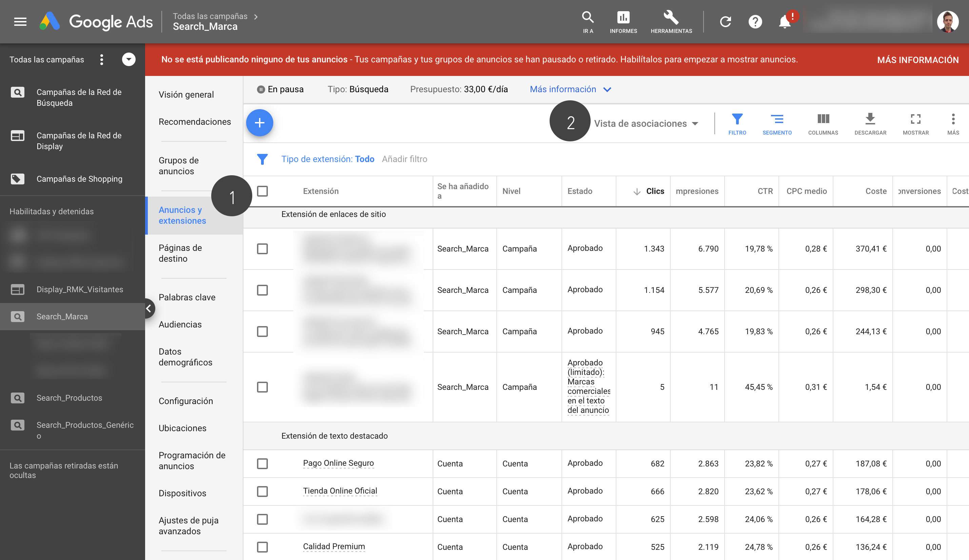Image resolution: width=969 pixels, height=560 pixels.
Task: Open the notifications bell
Action: [785, 21]
